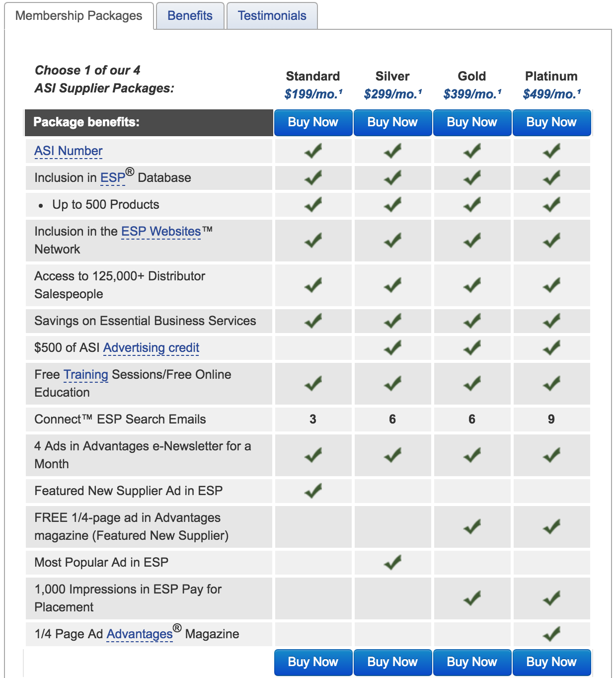The width and height of the screenshot is (616, 678).
Task: Click top Buy Now for Standard package
Action: tap(313, 122)
